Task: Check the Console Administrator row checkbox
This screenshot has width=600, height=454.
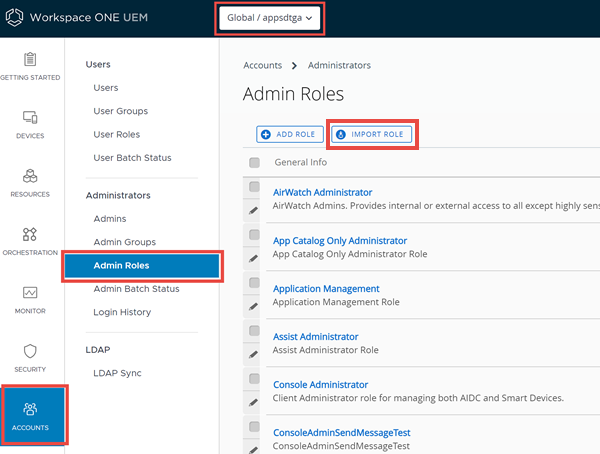Action: pyautogui.click(x=254, y=379)
